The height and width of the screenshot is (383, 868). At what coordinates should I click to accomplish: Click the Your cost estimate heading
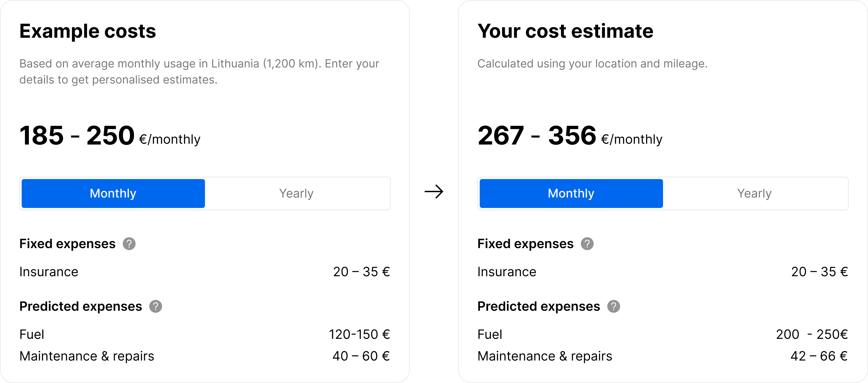pyautogui.click(x=565, y=31)
